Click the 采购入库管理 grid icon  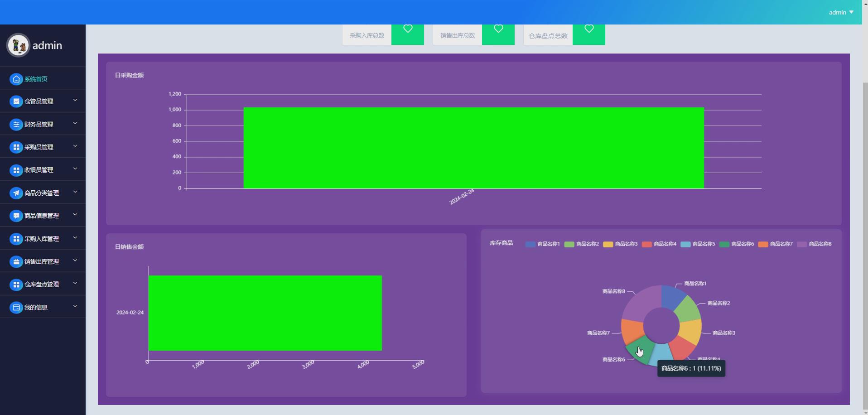point(16,239)
